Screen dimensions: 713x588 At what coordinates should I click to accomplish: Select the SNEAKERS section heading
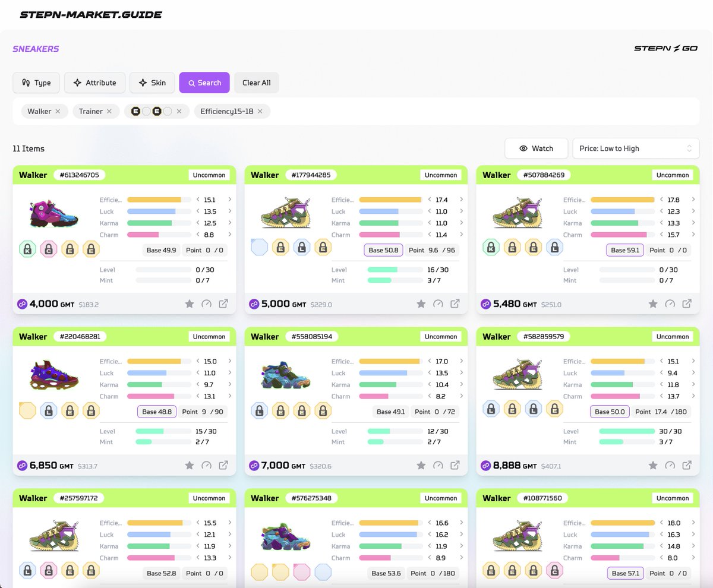[36, 49]
